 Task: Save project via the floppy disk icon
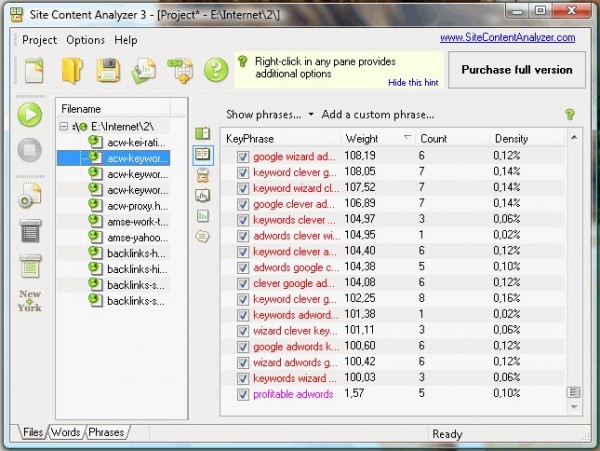pyautogui.click(x=108, y=70)
